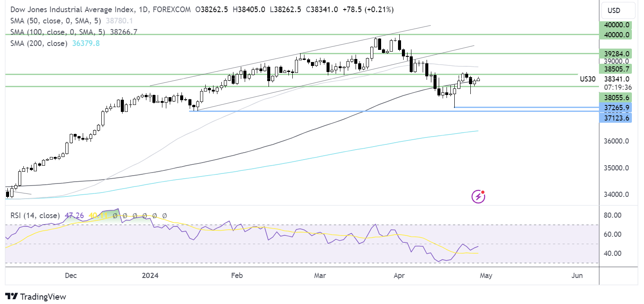Image resolution: width=644 pixels, height=304 pixels.
Task: Click the 38505.7 price level label
Action: [x=615, y=69]
